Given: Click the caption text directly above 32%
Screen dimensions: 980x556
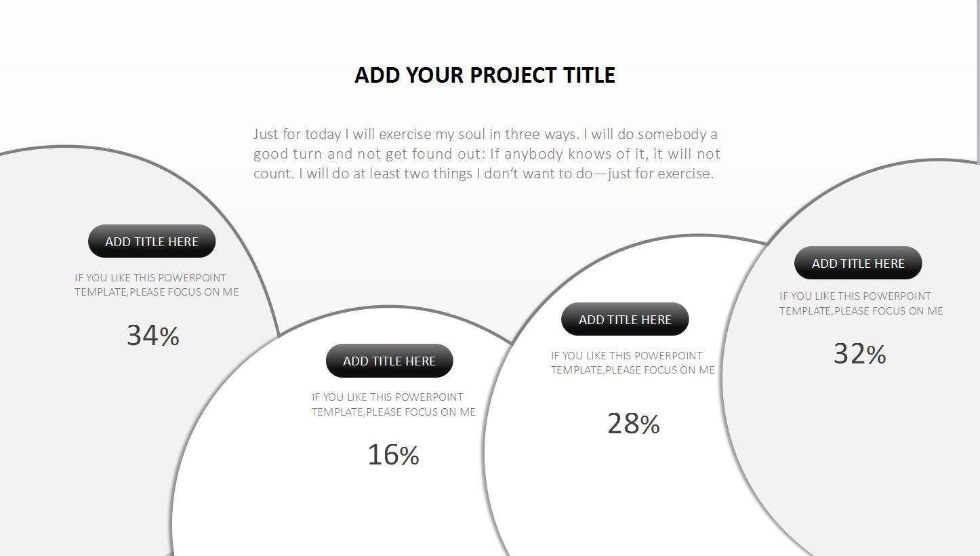Looking at the screenshot, I should [861, 303].
